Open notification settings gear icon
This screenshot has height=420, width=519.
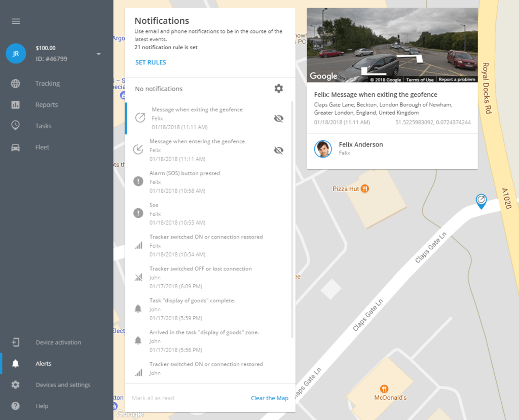tap(278, 89)
